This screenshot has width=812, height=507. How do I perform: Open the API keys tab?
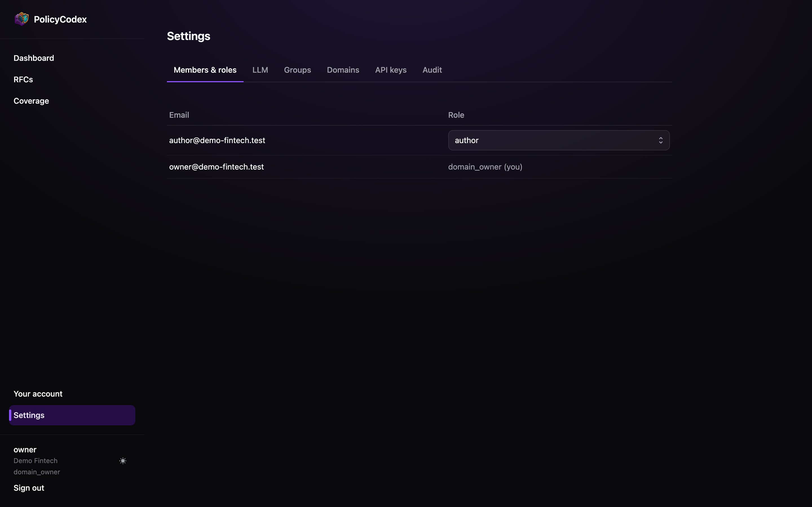[390, 70]
